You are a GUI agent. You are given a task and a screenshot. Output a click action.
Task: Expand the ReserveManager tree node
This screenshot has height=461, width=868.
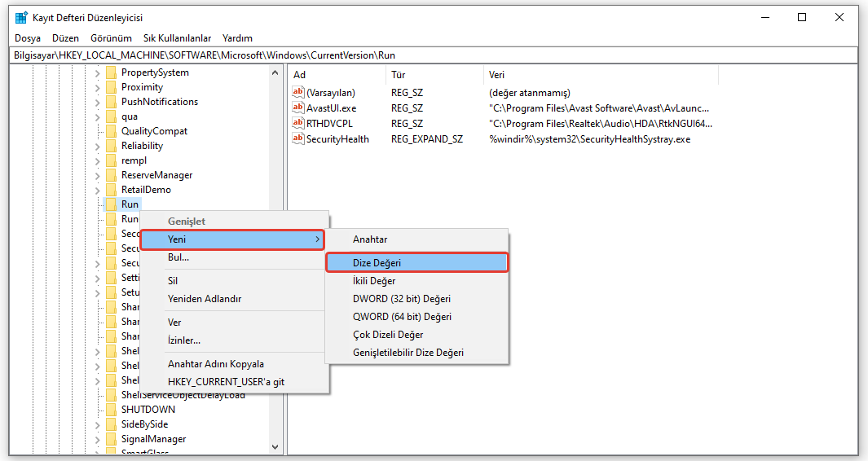coord(98,175)
